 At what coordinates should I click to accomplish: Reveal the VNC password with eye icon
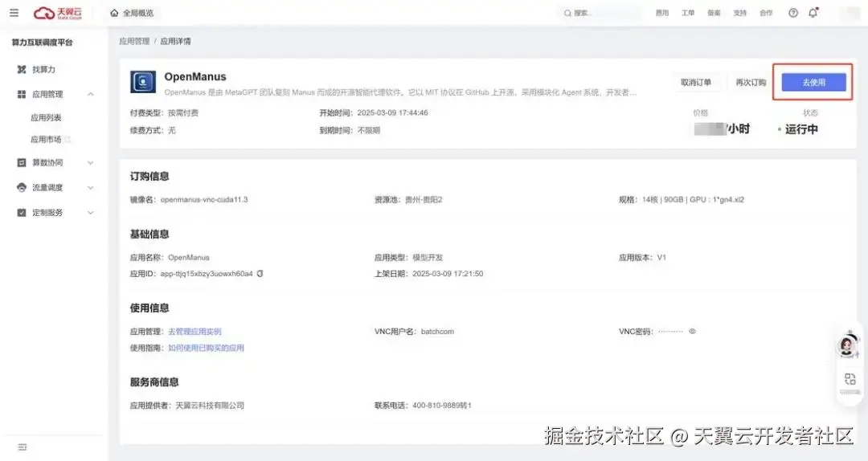[x=692, y=331]
